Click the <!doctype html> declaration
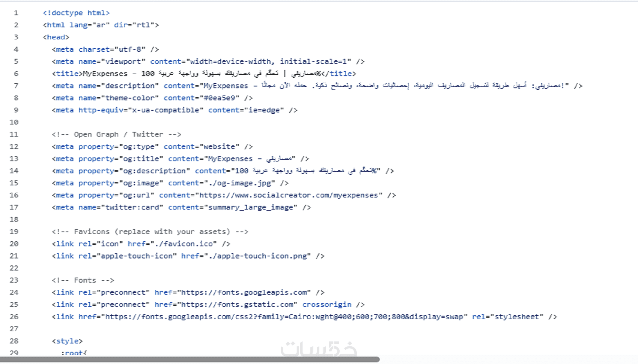Image resolution: width=638 pixels, height=364 pixels. click(76, 13)
